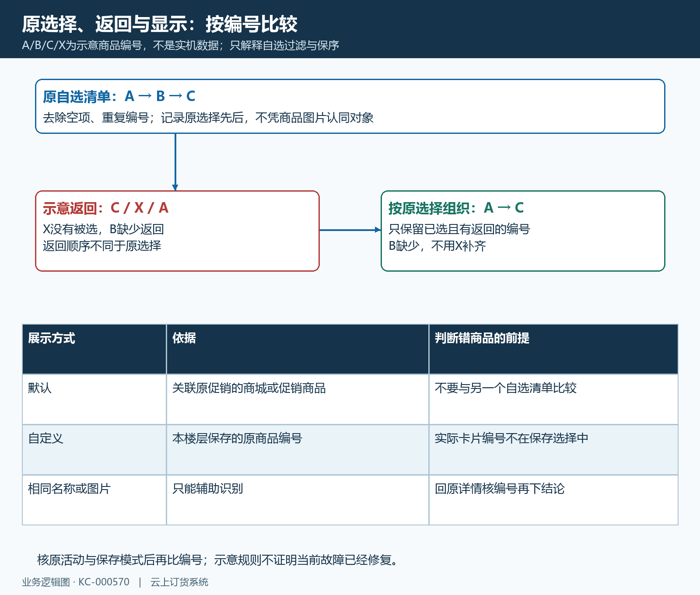
Task: Click table header 判断错商品的前提
Action: (x=553, y=349)
